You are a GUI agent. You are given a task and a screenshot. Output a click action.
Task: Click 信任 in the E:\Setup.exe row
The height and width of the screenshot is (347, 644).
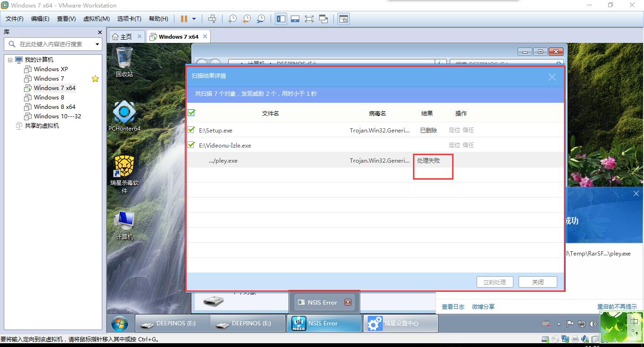(x=468, y=130)
